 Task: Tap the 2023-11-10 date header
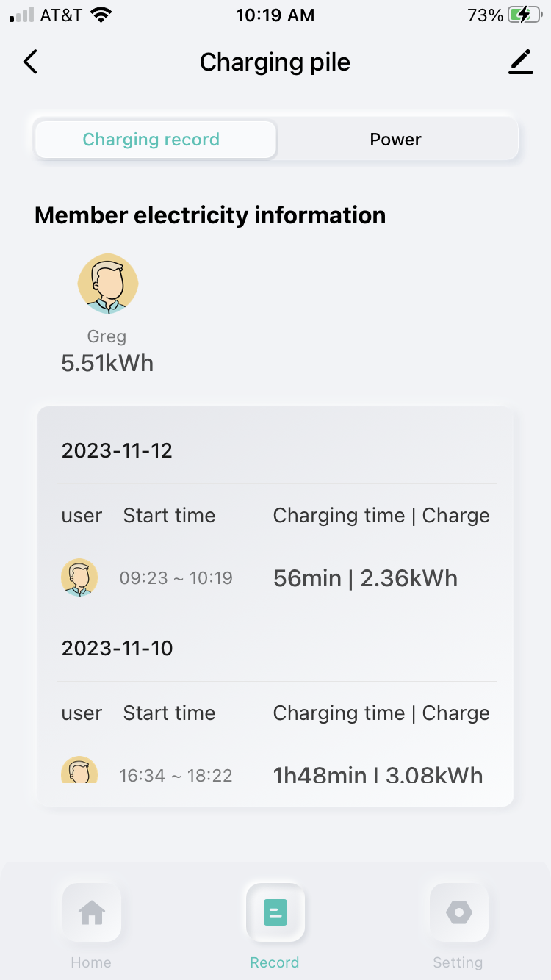(118, 648)
